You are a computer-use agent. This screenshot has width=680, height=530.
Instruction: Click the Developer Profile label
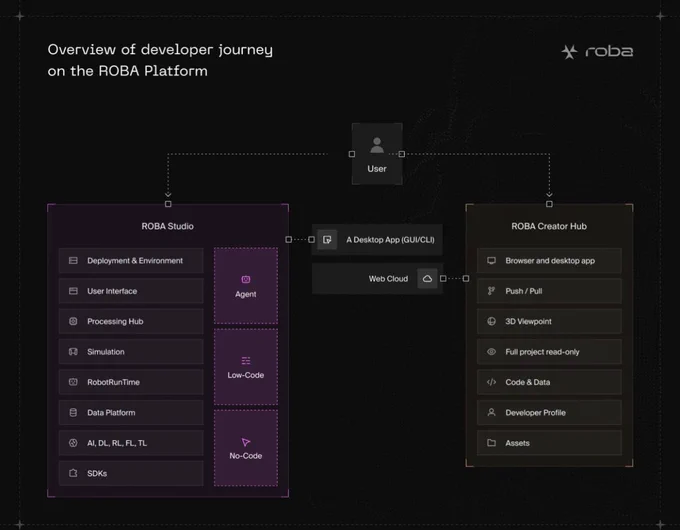click(x=535, y=412)
